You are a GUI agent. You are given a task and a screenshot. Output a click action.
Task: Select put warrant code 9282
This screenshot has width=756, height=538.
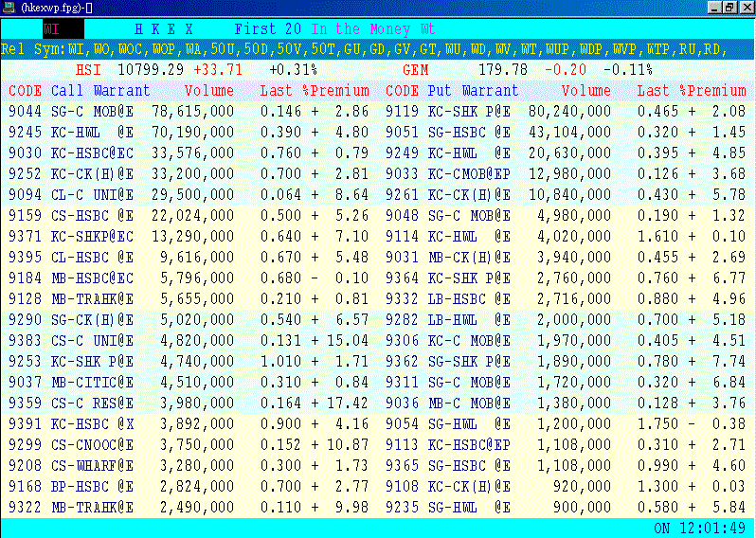click(x=402, y=319)
